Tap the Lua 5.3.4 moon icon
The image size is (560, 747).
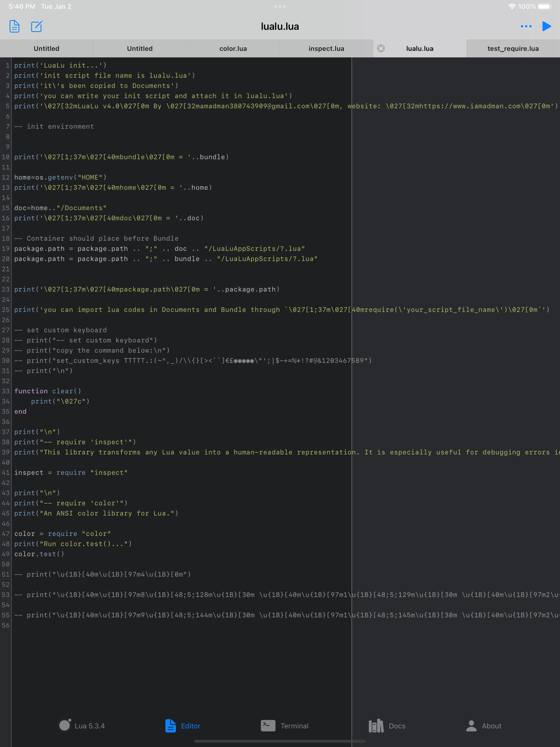65,725
